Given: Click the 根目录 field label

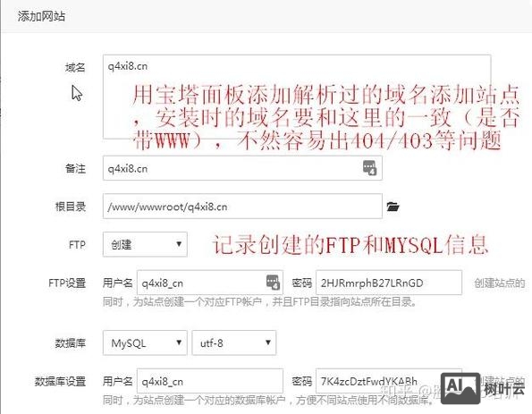Looking at the screenshot, I should click(x=71, y=207).
